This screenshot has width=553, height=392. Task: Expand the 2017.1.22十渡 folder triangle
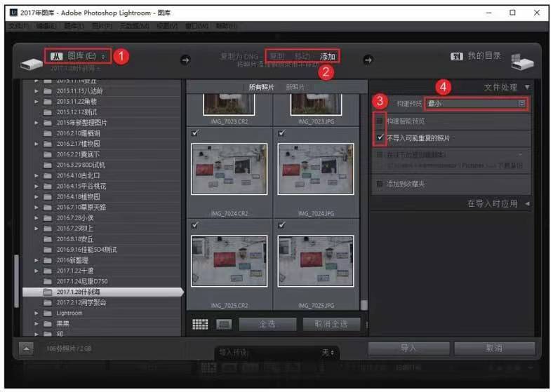click(x=36, y=271)
